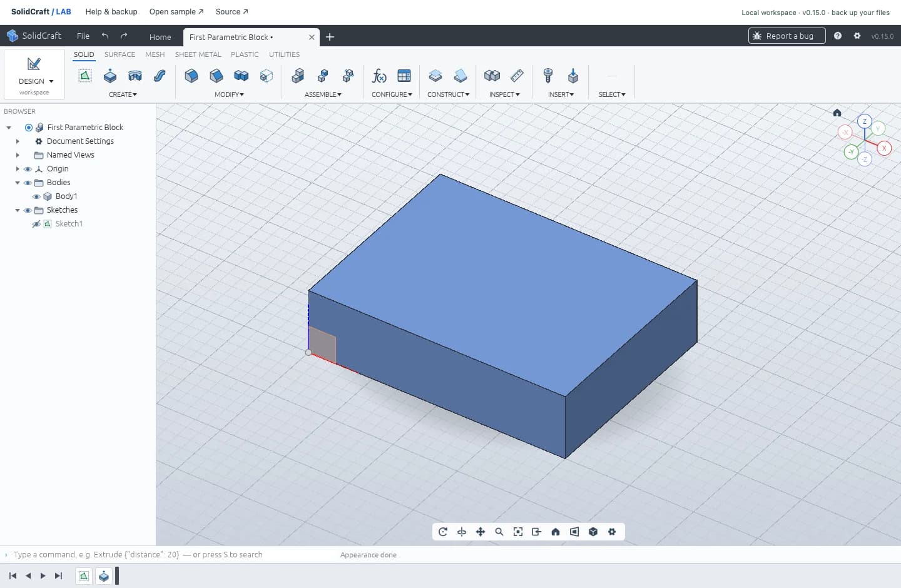Open the Source link
The height and width of the screenshot is (588, 901).
click(232, 12)
